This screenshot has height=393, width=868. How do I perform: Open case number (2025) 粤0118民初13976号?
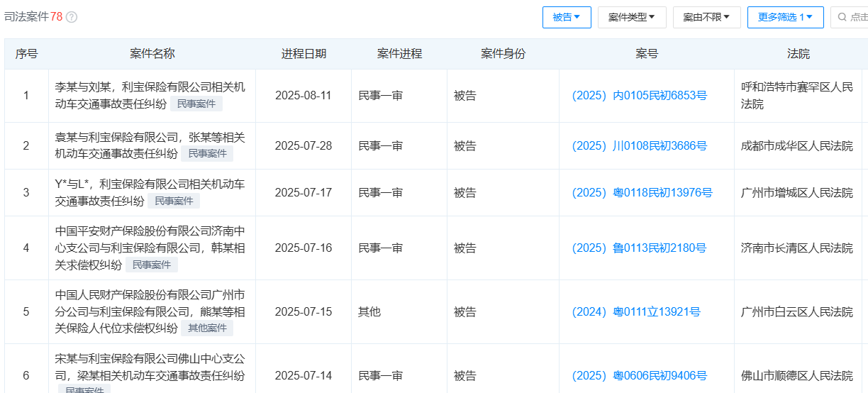pyautogui.click(x=642, y=192)
